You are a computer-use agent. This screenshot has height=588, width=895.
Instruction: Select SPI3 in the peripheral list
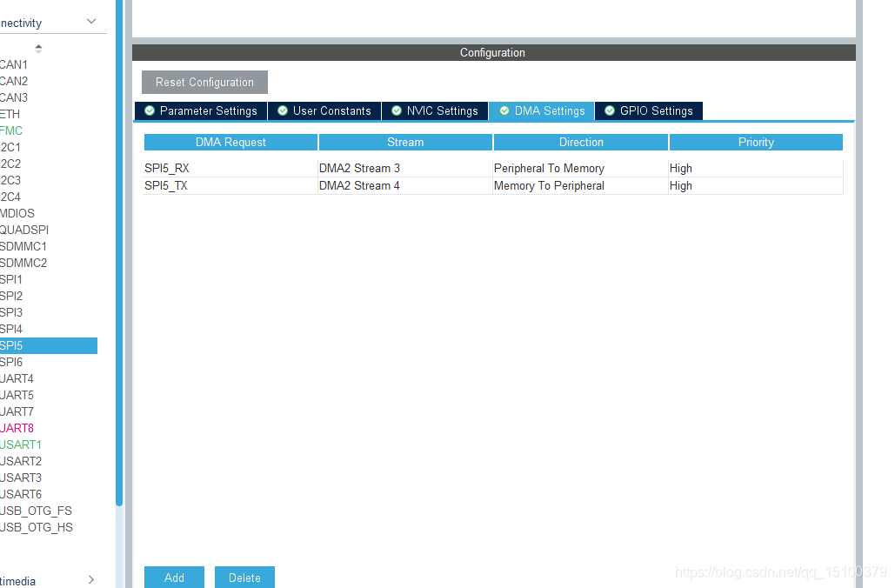point(11,313)
